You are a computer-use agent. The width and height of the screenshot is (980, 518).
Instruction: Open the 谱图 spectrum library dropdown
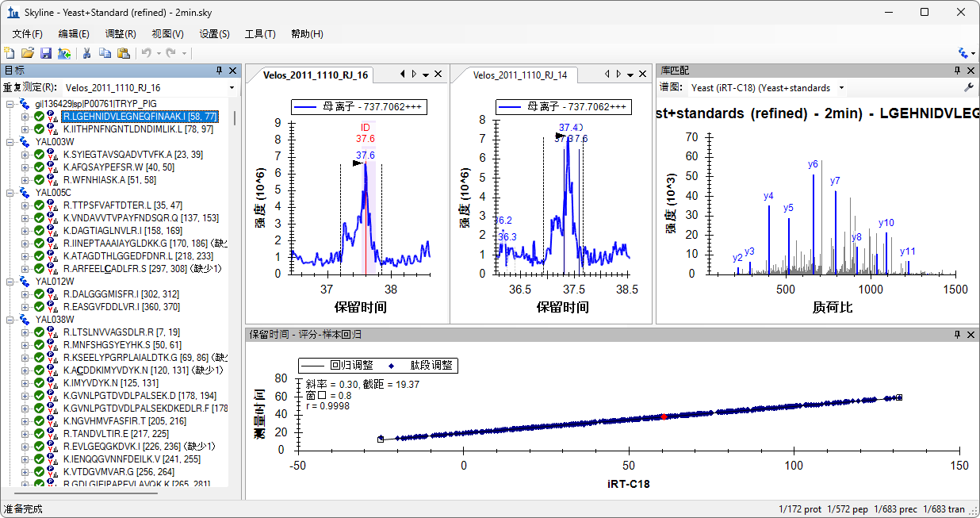pyautogui.click(x=841, y=87)
